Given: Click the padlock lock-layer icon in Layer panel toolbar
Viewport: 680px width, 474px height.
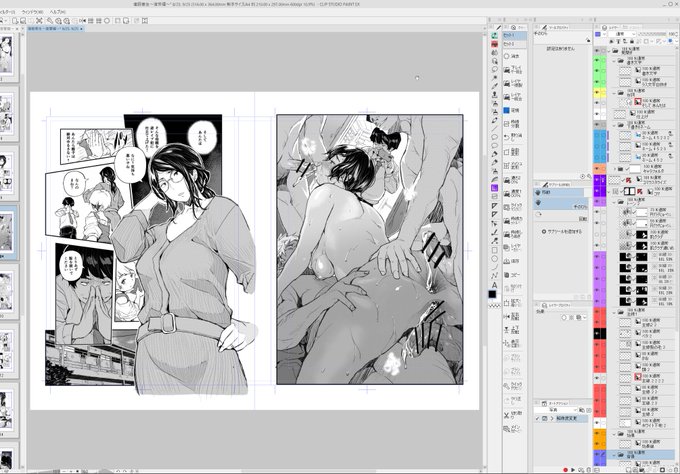Looking at the screenshot, I should pyautogui.click(x=631, y=41).
